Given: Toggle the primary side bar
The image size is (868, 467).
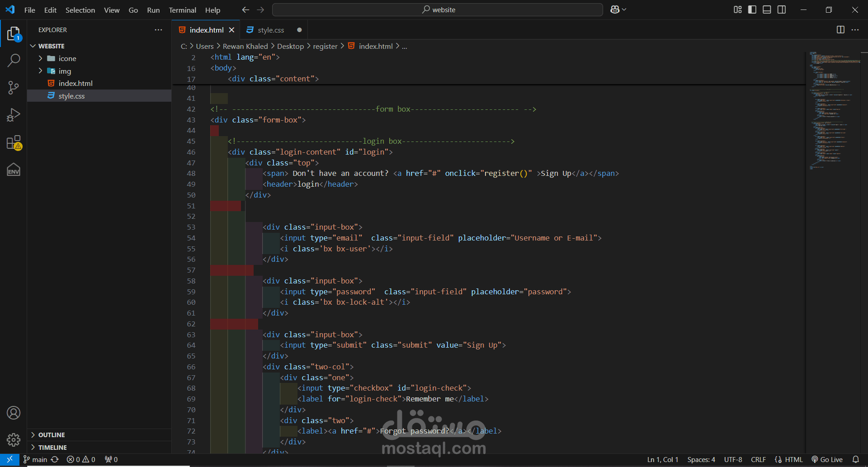Looking at the screenshot, I should pyautogui.click(x=752, y=9).
